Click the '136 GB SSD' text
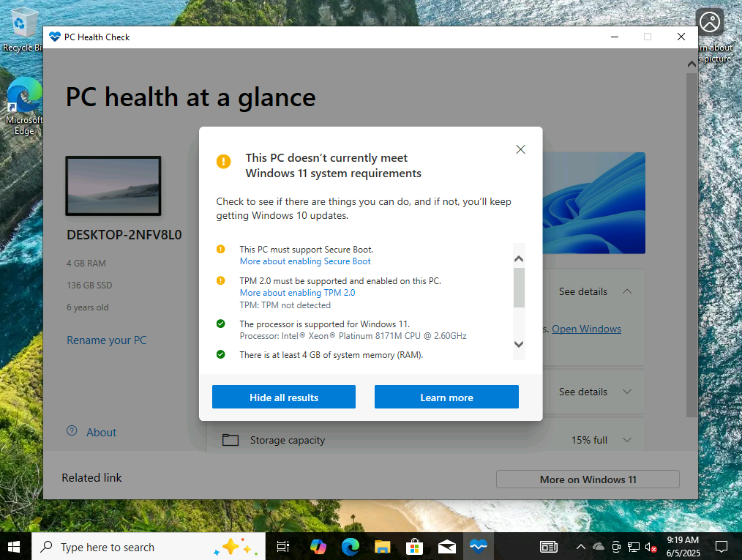The image size is (742, 560). [89, 285]
